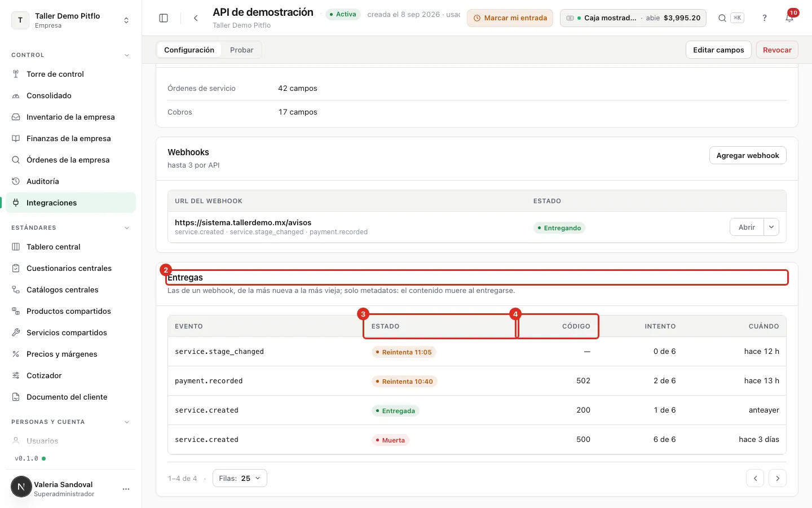The height and width of the screenshot is (508, 812).
Task: Open Documento del cliente
Action: click(x=70, y=397)
